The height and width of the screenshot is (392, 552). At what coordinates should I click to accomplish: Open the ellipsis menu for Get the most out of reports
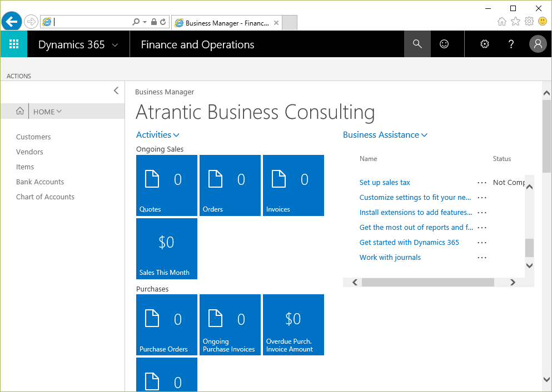(x=482, y=228)
